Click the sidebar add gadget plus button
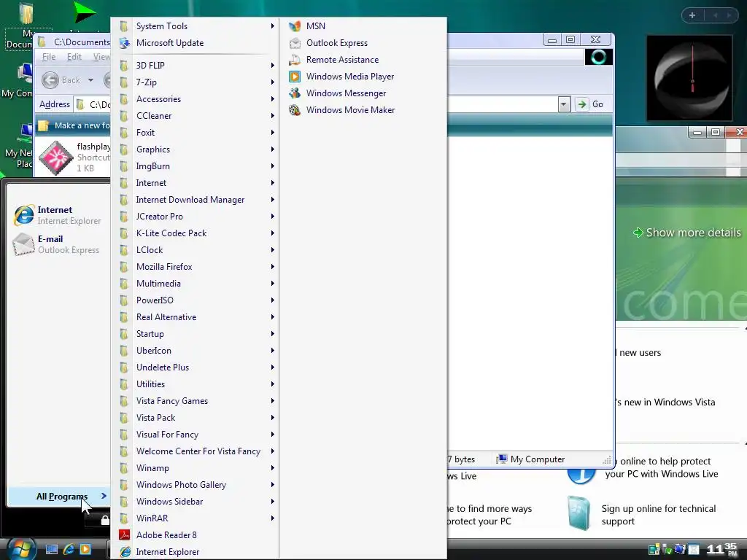Viewport: 747px width, 560px height. click(692, 15)
